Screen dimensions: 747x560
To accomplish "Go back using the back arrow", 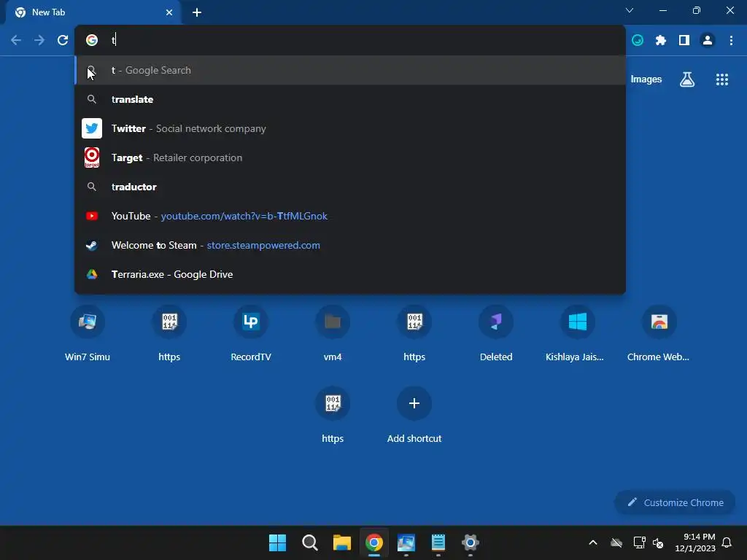I will 16,41.
